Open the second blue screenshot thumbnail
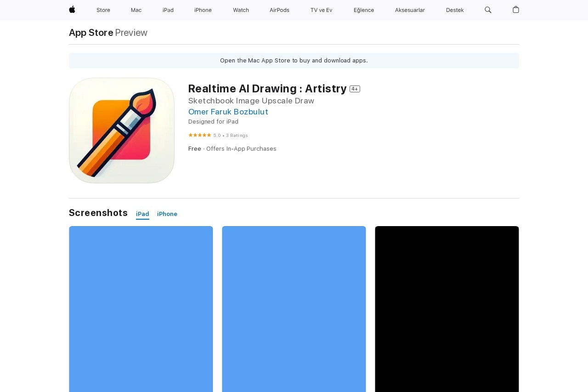The image size is (588, 392). 294,309
